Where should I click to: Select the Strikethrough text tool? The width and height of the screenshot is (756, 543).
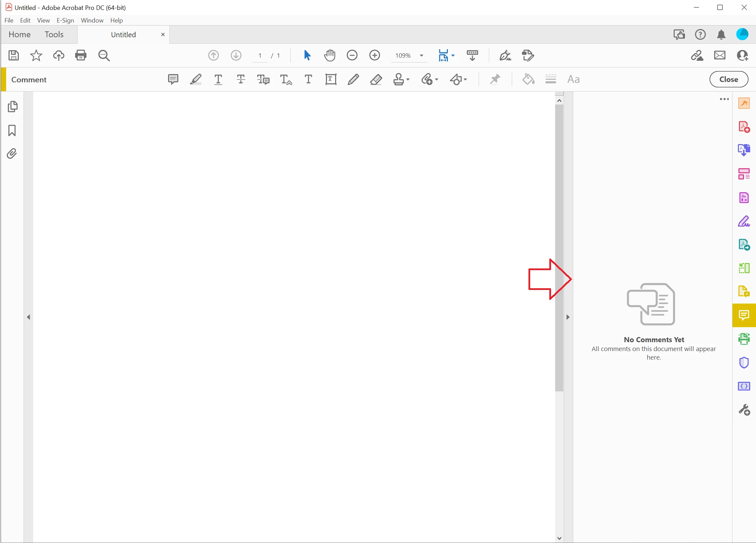point(241,79)
